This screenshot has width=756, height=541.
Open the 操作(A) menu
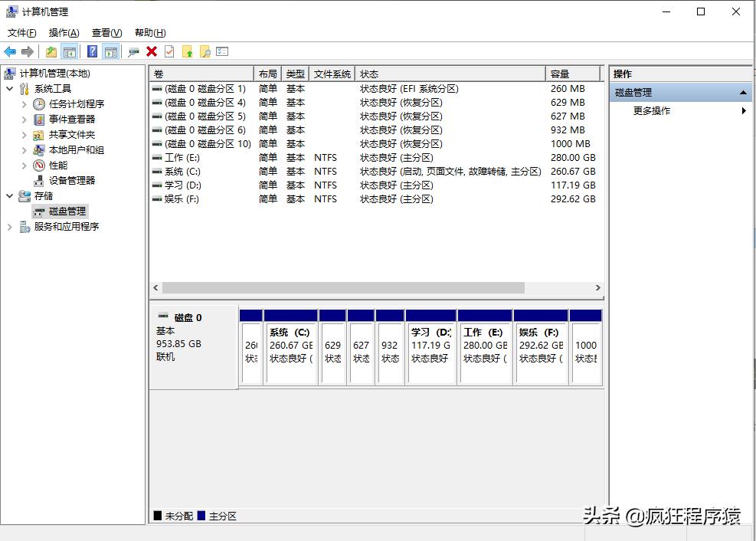coord(63,32)
